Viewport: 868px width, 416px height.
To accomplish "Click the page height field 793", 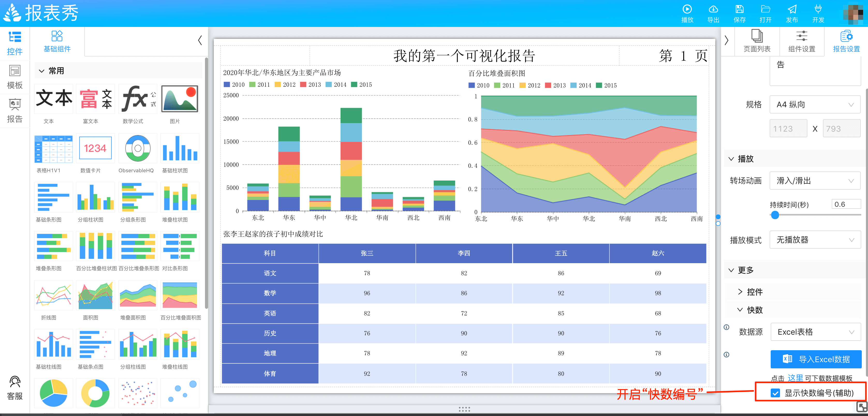I will point(841,128).
